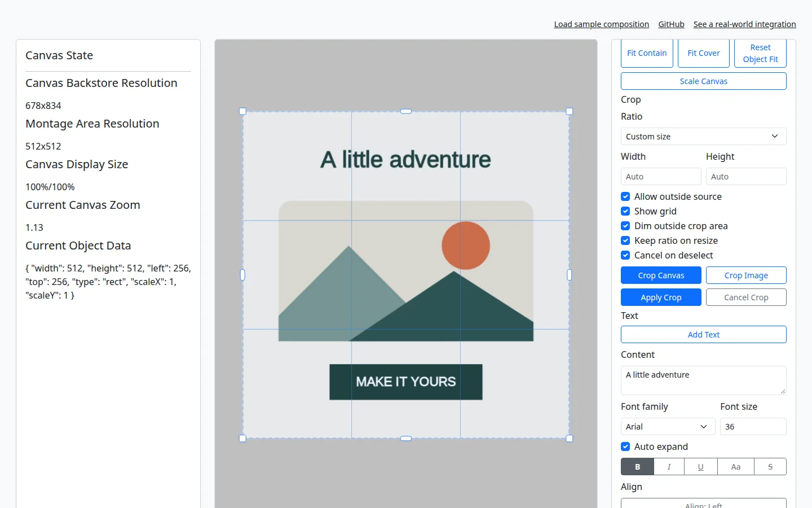
Task: Uncheck Keep ratio on resize
Action: (625, 240)
